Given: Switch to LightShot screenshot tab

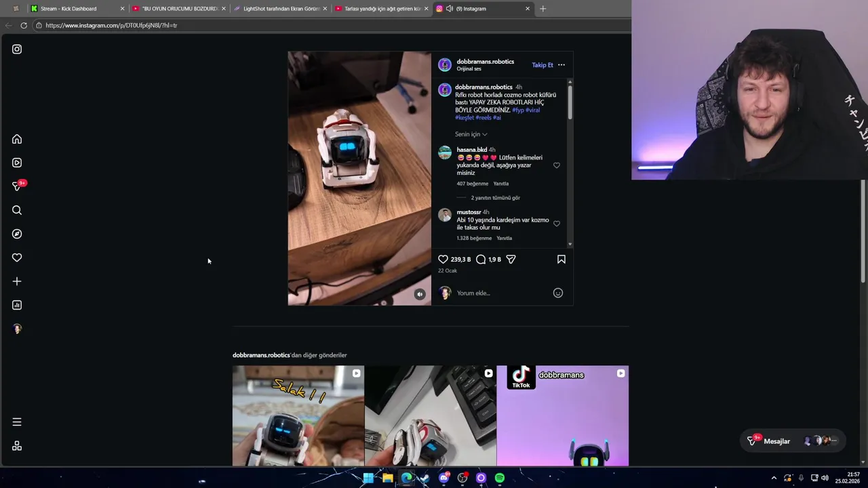Looking at the screenshot, I should click(x=279, y=9).
